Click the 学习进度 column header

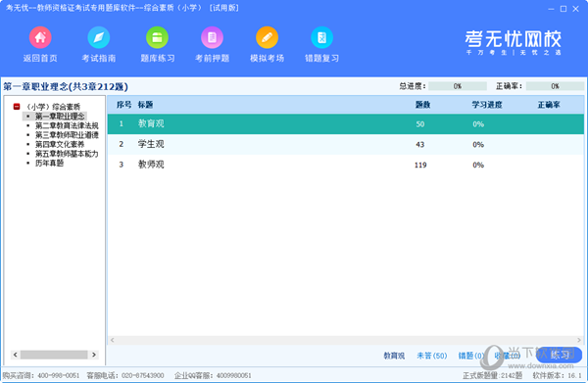click(x=486, y=105)
